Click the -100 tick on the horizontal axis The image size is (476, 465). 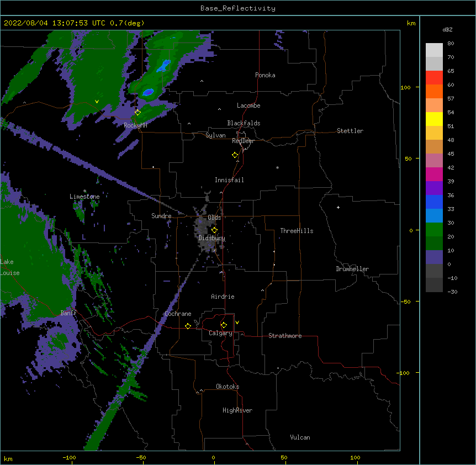click(69, 457)
